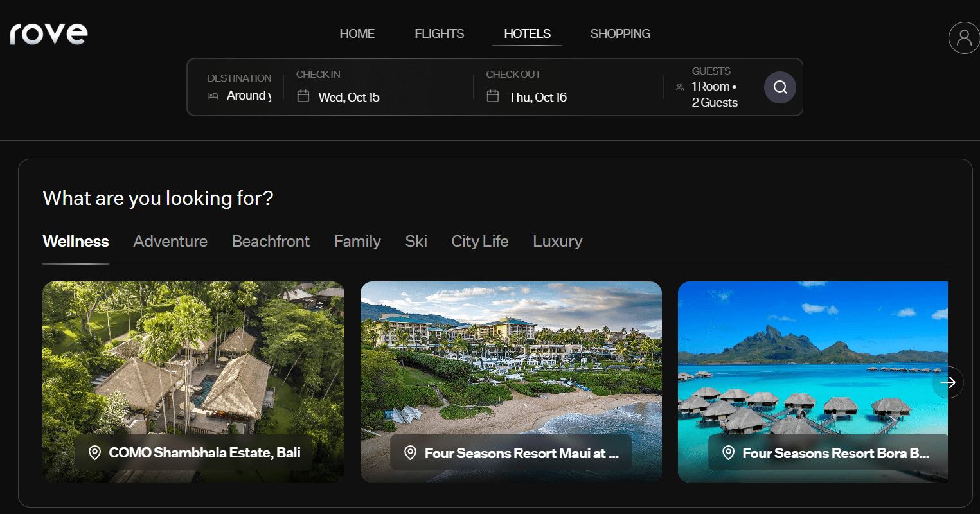
Task: Open the Check Out date selector
Action: pyautogui.click(x=537, y=97)
